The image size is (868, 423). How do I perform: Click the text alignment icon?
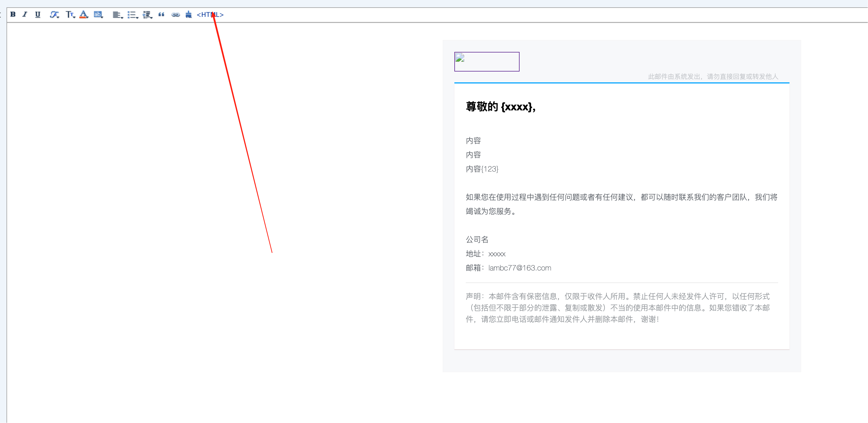click(x=117, y=15)
